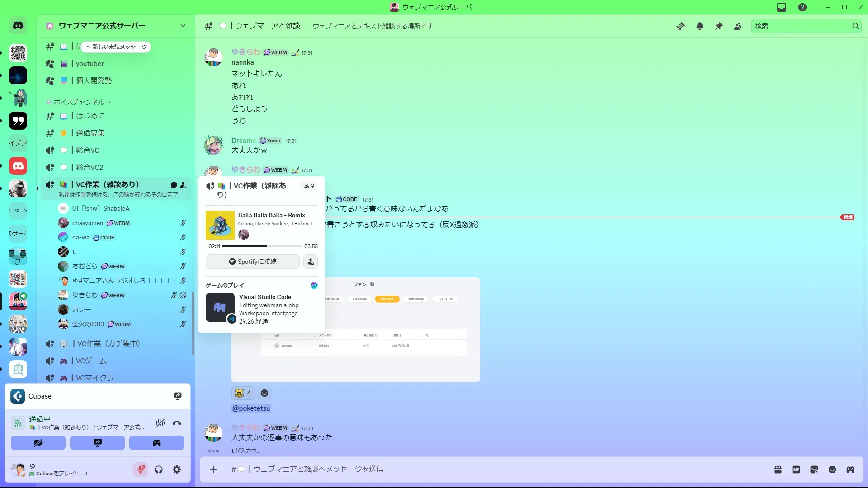868x488 pixels.
Task: Click the 新しい未読メッセージ jump pill
Action: pyautogui.click(x=116, y=47)
